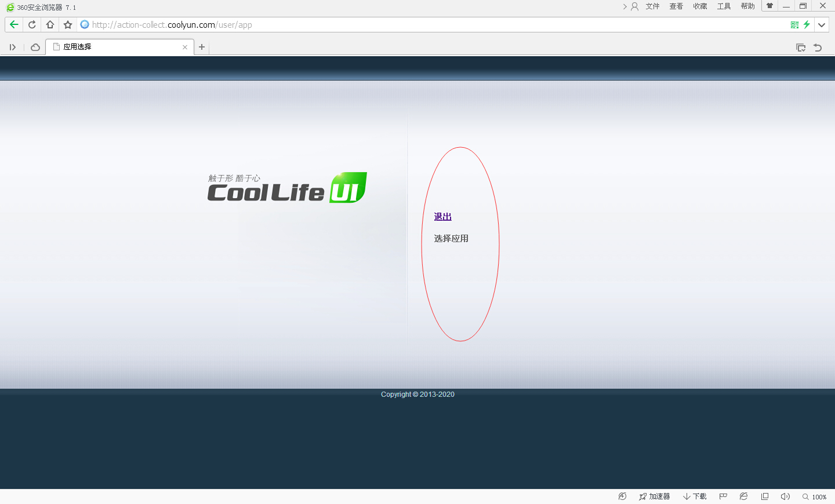Open the 查看 menu
Image resolution: width=835 pixels, height=504 pixels.
point(676,6)
